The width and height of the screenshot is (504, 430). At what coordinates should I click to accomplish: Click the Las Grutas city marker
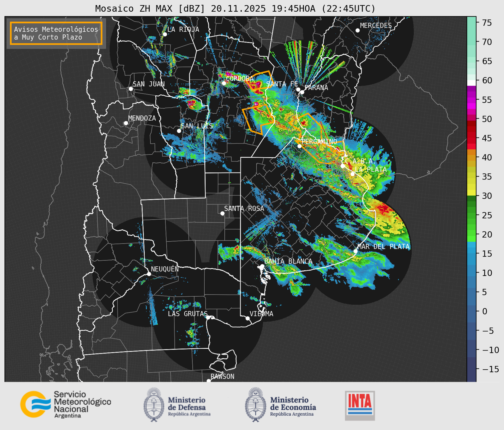coord(208,317)
